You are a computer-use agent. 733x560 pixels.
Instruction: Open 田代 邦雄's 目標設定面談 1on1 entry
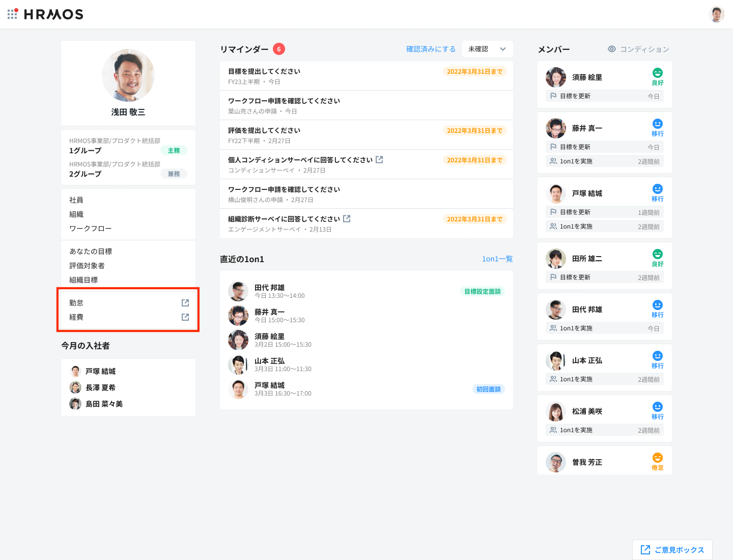coord(270,291)
